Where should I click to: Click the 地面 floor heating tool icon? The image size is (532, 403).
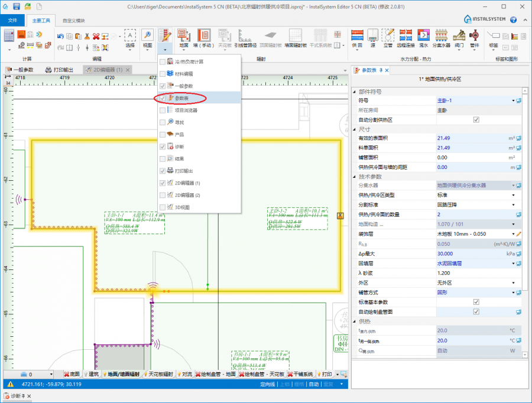pos(183,35)
